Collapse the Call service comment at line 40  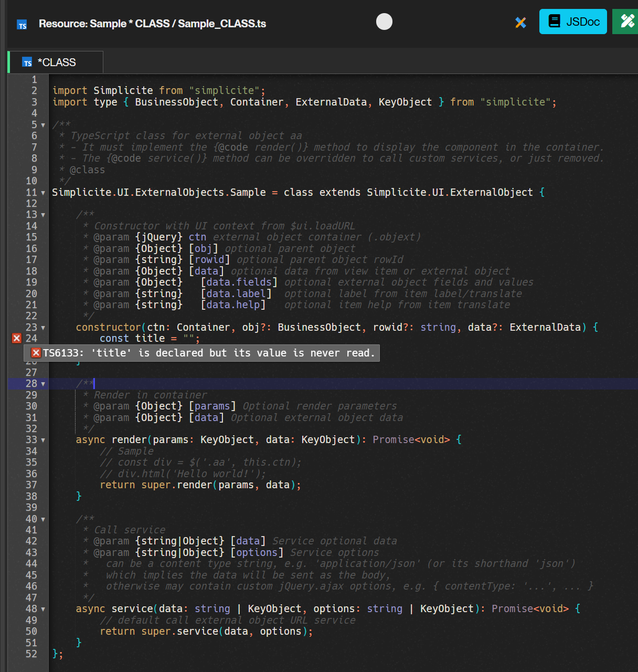(43, 519)
